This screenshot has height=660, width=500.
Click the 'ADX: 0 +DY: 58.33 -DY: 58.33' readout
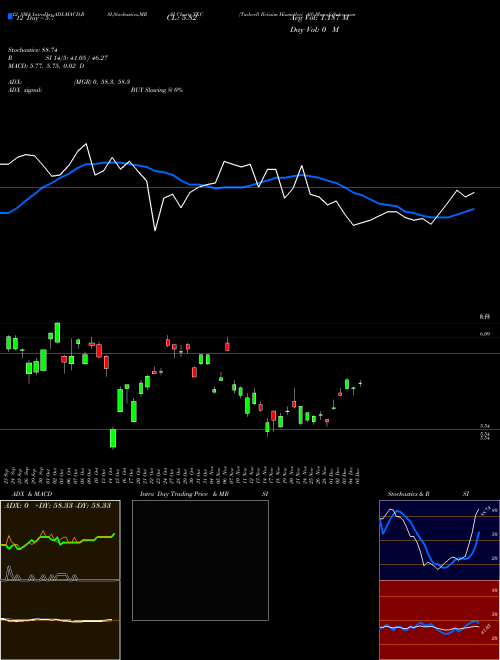click(x=57, y=505)
